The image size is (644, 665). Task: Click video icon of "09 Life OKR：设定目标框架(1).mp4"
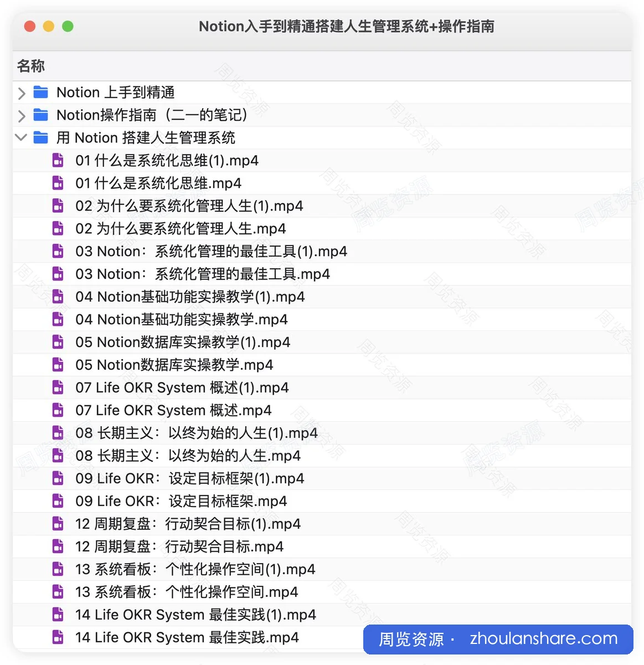tap(58, 478)
